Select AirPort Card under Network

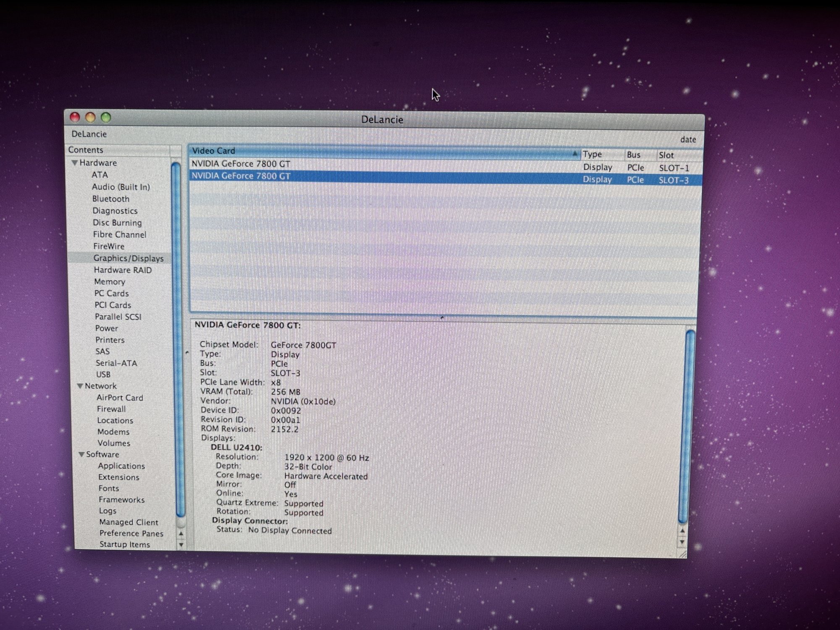120,398
